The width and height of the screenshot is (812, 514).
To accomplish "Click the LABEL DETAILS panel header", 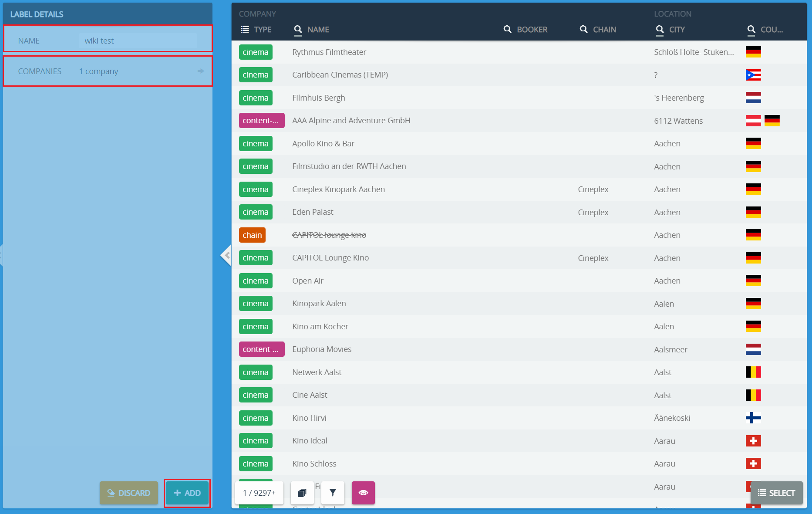I will 108,14.
